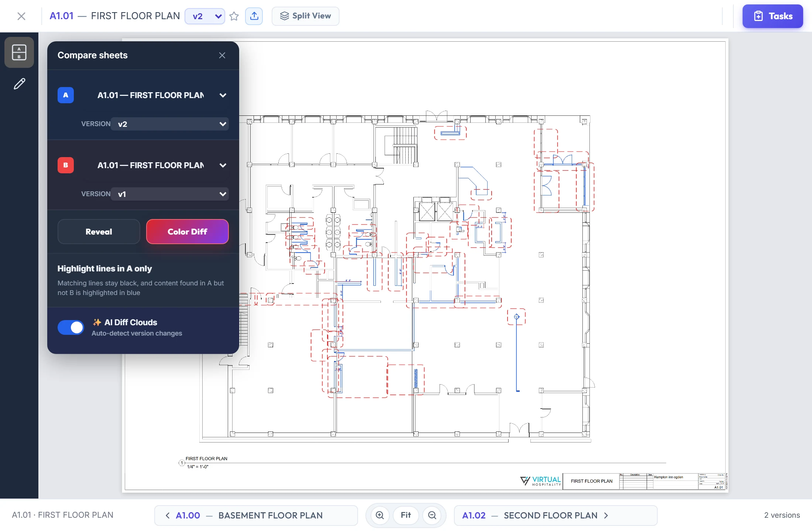Click the A1.01 sheet number in header
The width and height of the screenshot is (812, 531).
(62, 16)
